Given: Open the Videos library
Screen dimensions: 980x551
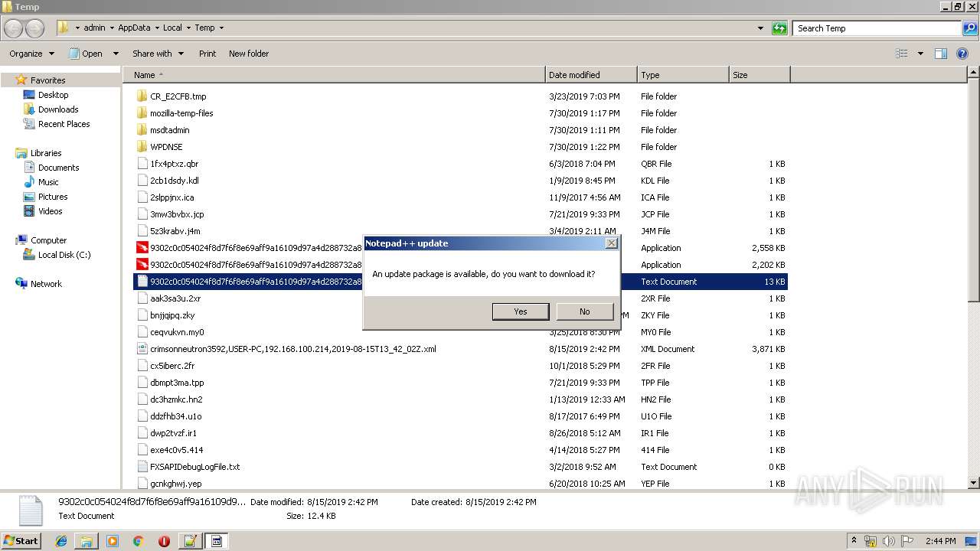Looking at the screenshot, I should pos(50,211).
